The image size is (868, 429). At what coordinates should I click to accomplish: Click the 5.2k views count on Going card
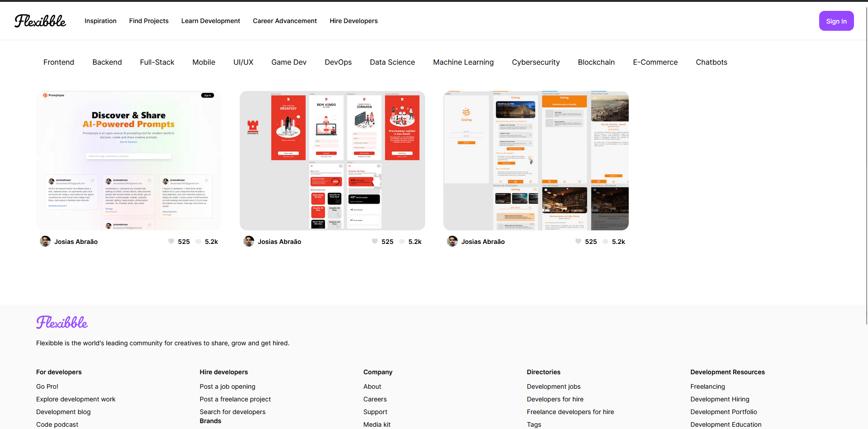click(618, 242)
